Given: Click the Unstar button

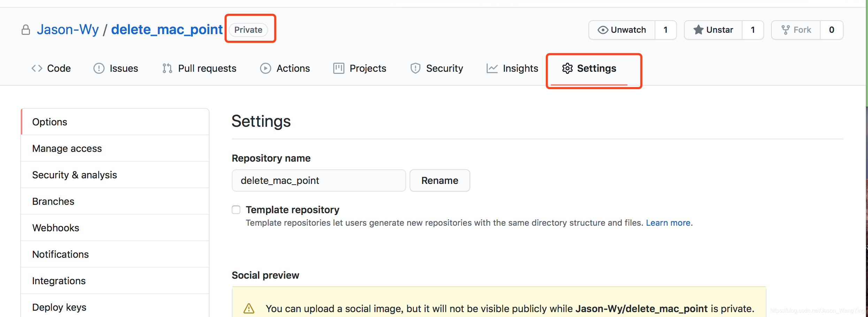Looking at the screenshot, I should point(714,30).
